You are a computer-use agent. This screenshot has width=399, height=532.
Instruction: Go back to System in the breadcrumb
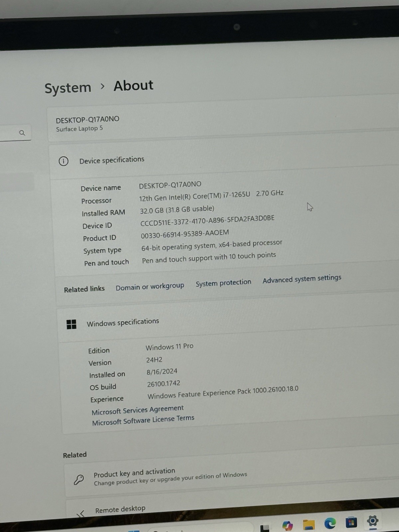pyautogui.click(x=68, y=88)
